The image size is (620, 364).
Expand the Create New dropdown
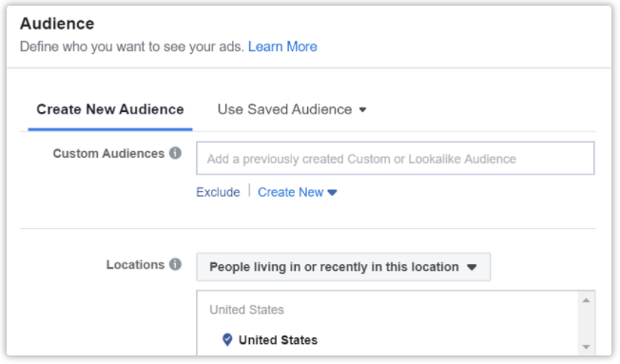(x=298, y=192)
